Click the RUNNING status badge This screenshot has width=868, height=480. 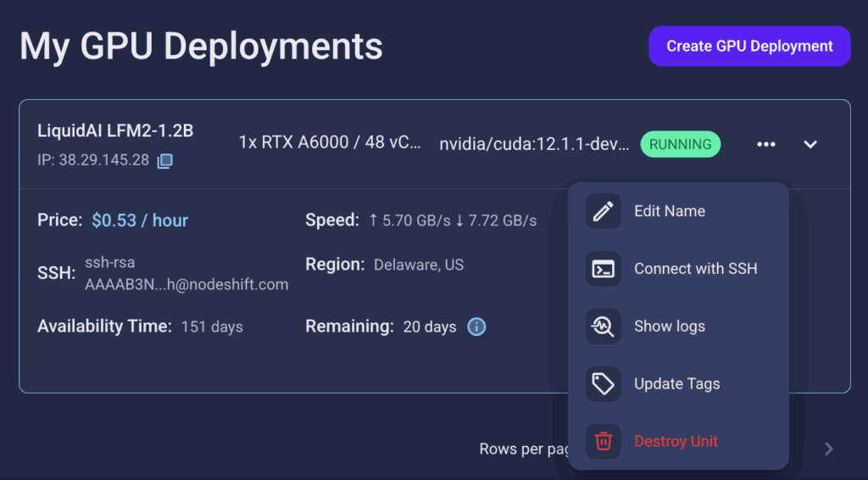tap(681, 144)
